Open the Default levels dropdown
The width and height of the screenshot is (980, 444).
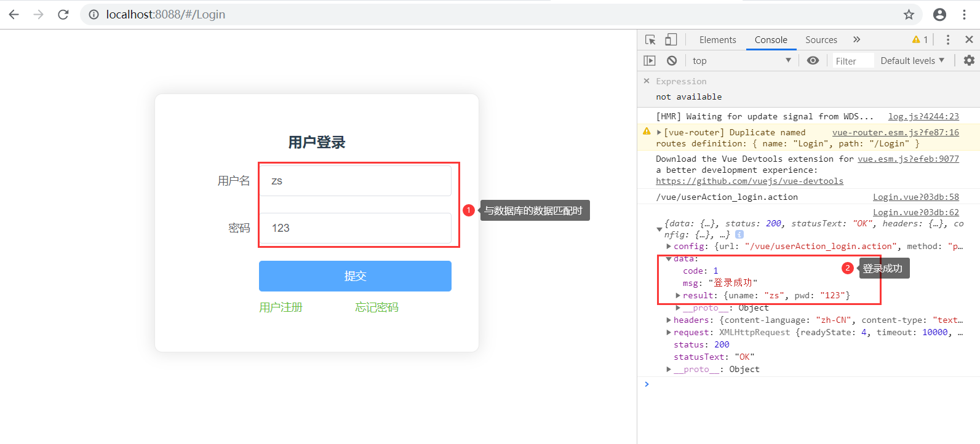pos(912,60)
